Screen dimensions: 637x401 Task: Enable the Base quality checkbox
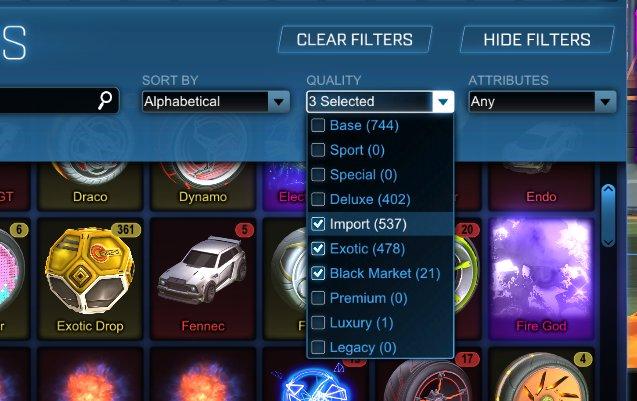click(x=318, y=125)
